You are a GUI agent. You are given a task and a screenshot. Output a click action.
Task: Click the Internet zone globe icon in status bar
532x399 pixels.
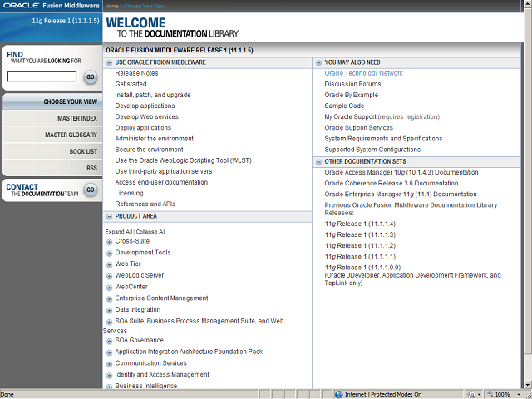tap(339, 394)
